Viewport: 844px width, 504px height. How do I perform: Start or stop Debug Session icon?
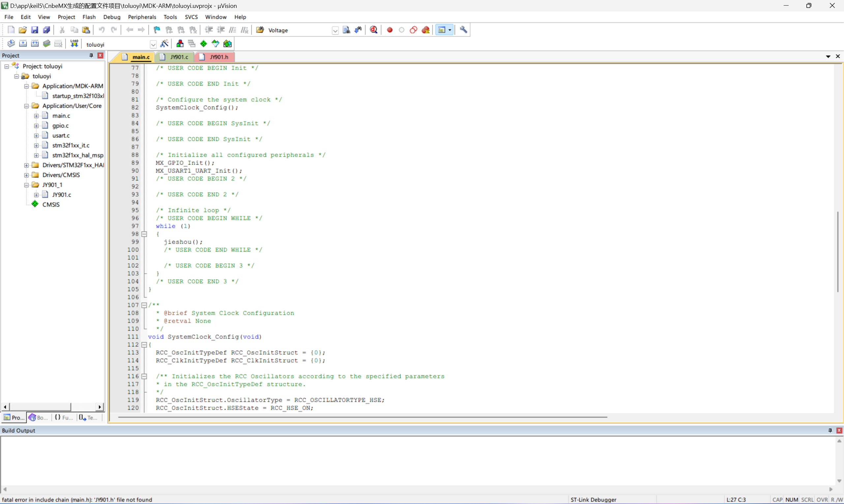pos(374,30)
